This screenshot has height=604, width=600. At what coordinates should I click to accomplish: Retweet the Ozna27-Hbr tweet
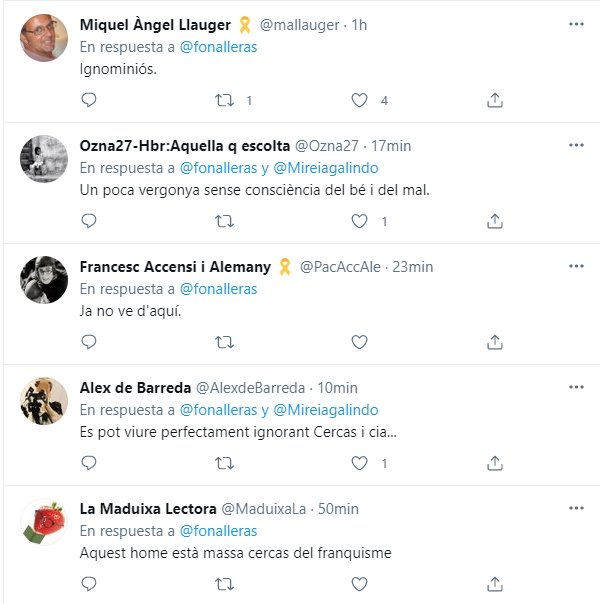click(x=225, y=221)
